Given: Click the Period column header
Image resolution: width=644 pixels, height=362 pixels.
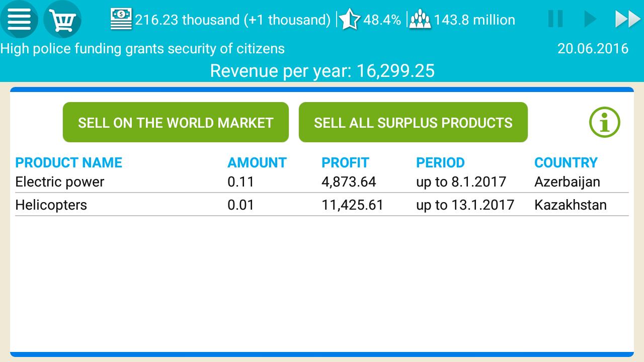Looking at the screenshot, I should pyautogui.click(x=440, y=162).
